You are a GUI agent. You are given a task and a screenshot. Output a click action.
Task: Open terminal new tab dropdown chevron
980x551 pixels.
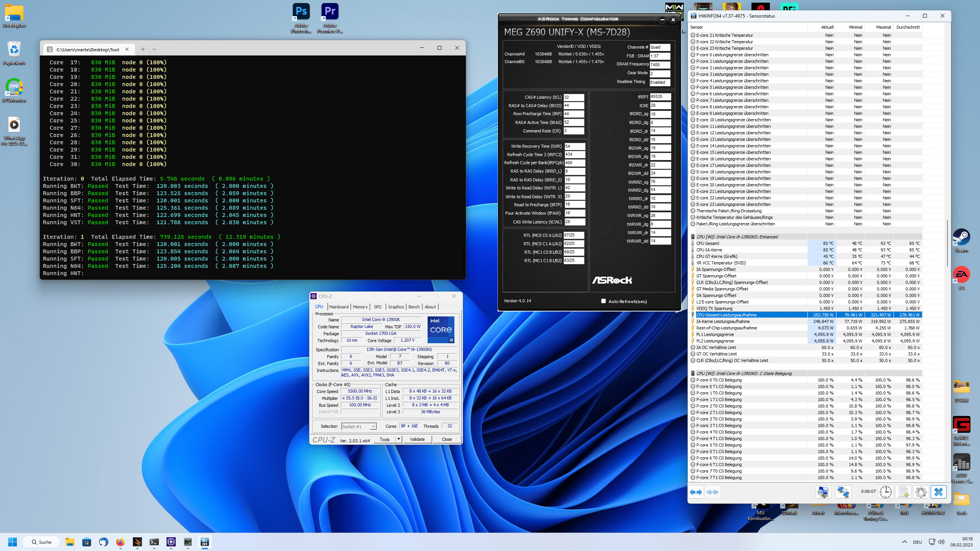pyautogui.click(x=154, y=49)
